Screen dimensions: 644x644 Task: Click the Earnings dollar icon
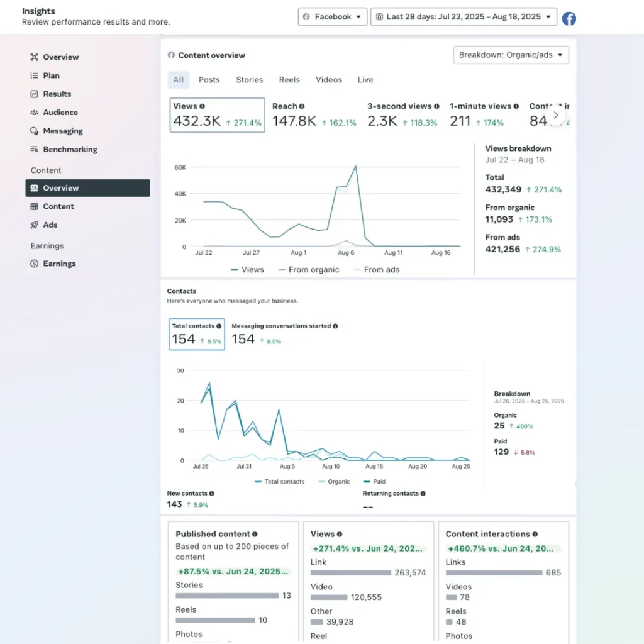click(x=34, y=264)
